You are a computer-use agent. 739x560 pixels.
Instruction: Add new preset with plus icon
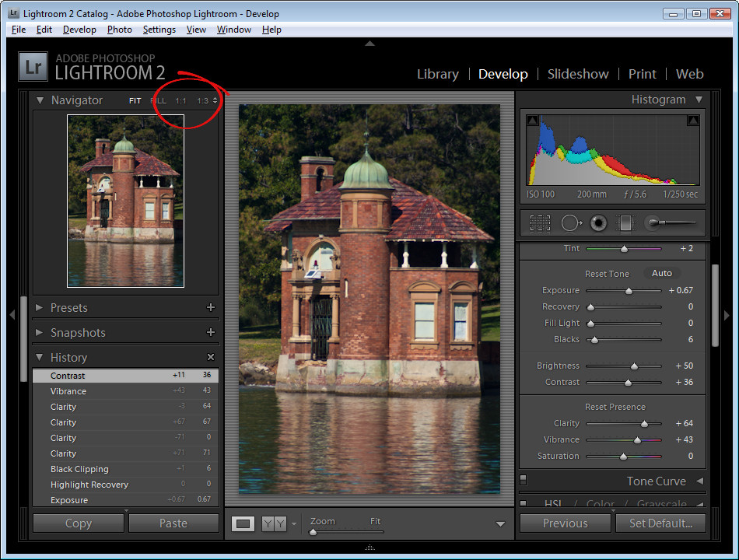point(211,307)
